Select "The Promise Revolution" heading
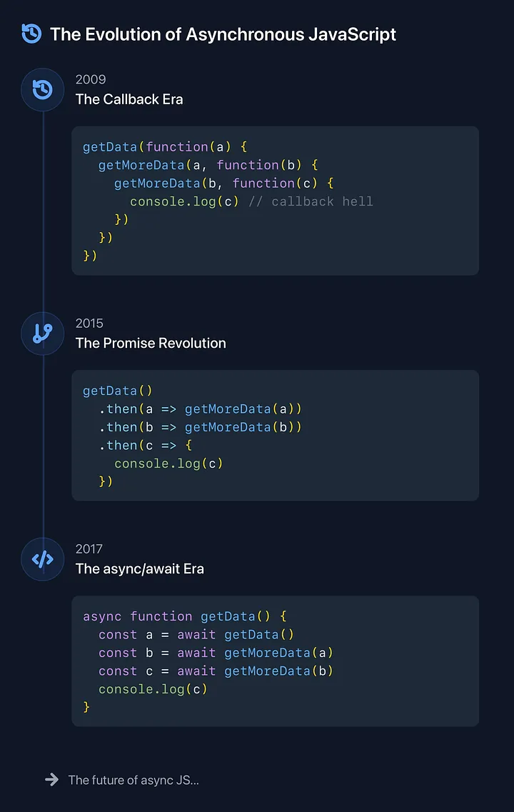 pos(151,343)
